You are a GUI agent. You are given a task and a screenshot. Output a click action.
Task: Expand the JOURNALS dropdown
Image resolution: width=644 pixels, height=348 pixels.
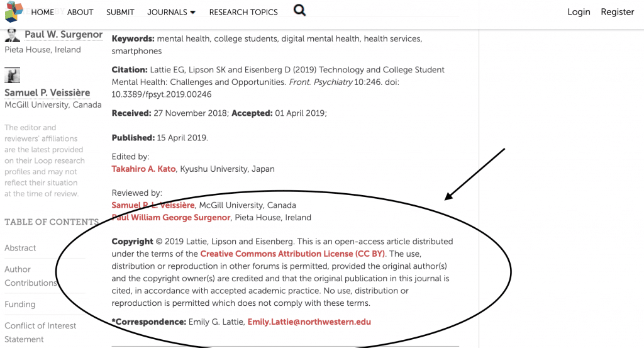coord(171,13)
